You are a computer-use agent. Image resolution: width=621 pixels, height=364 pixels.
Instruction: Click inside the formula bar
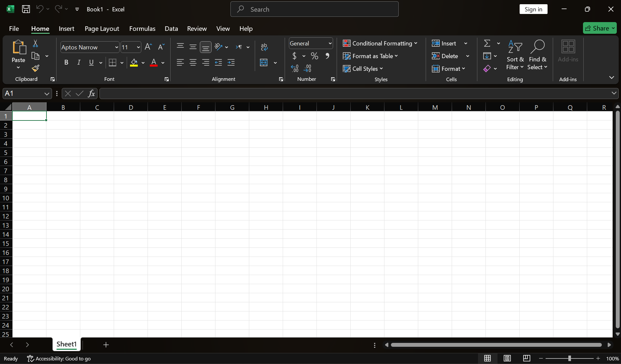pyautogui.click(x=355, y=94)
